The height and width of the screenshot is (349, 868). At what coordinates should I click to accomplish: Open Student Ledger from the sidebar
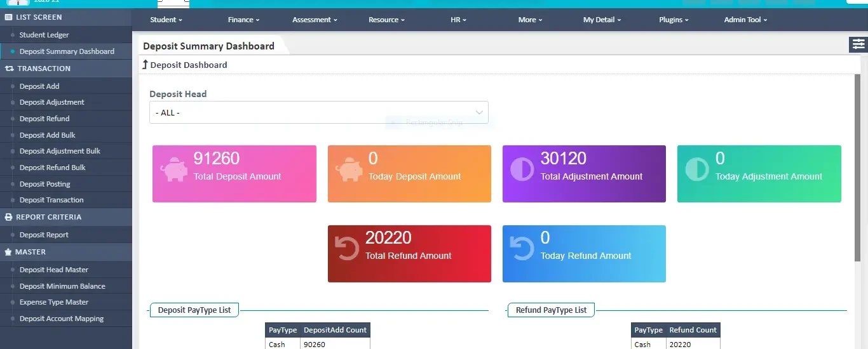coord(44,35)
